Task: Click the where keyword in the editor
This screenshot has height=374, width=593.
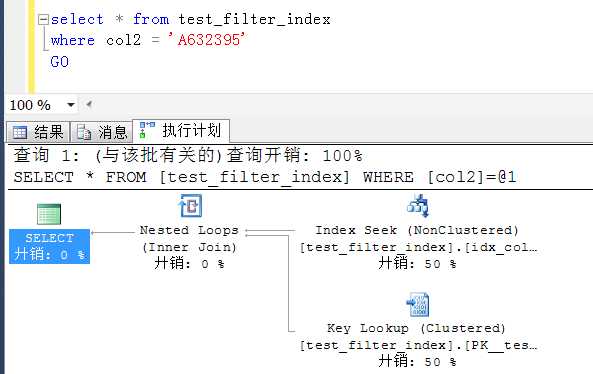Action: pos(73,40)
